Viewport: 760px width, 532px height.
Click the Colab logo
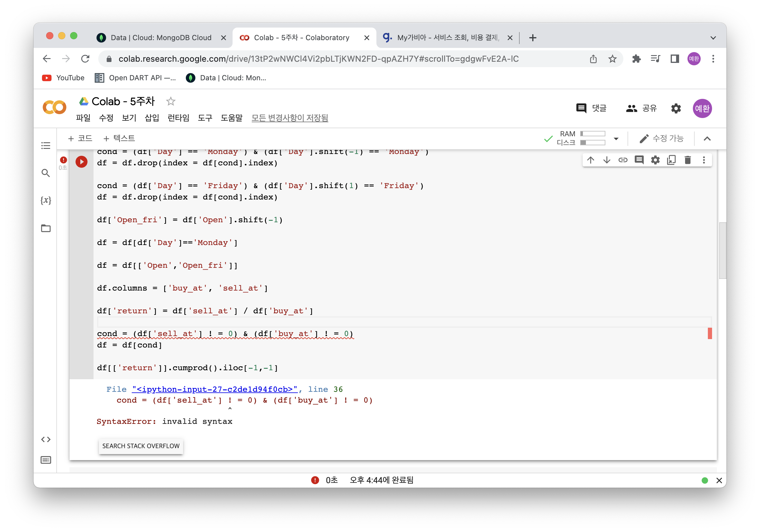(x=55, y=108)
